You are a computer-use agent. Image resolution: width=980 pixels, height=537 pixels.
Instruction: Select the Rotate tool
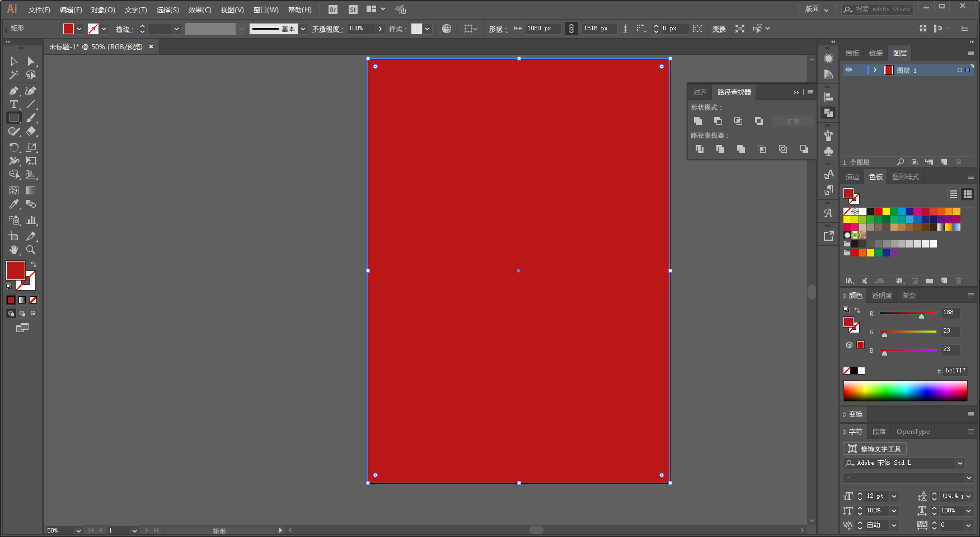click(14, 147)
